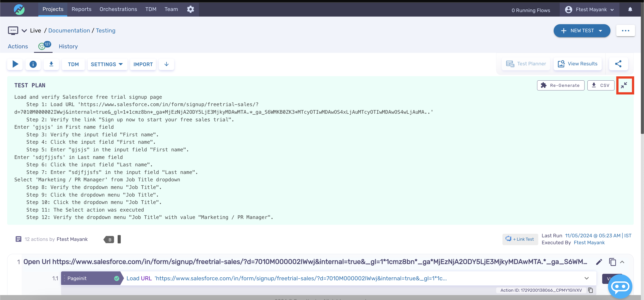The height and width of the screenshot is (300, 644).
Task: Duplicate step 1 with copy icon
Action: [612, 262]
